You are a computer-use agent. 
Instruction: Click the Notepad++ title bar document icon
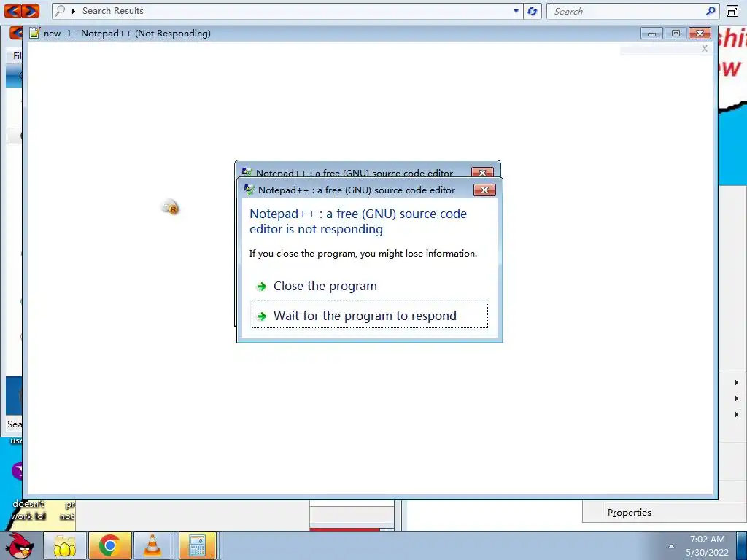click(x=34, y=33)
